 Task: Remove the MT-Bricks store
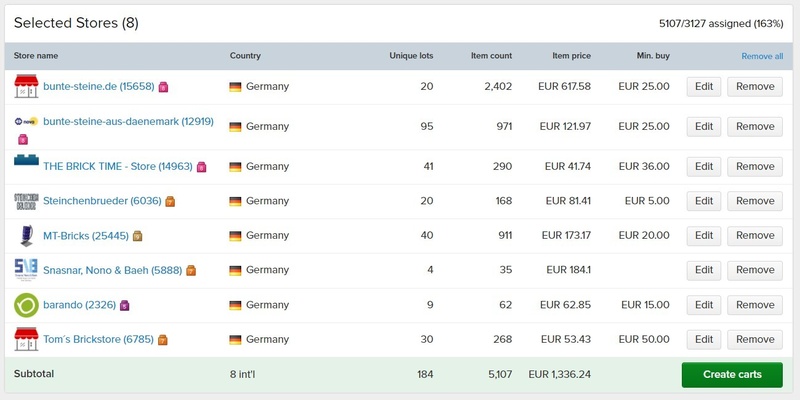click(755, 236)
